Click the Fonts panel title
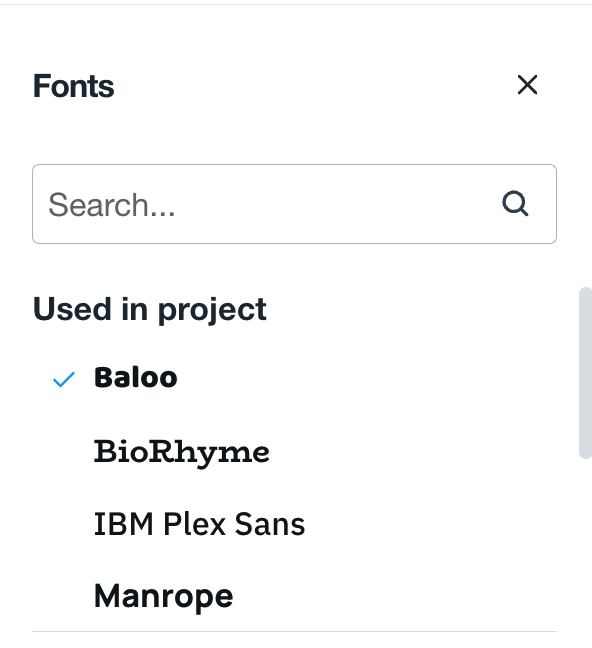Screen dimensions: 592x648 pos(74,86)
